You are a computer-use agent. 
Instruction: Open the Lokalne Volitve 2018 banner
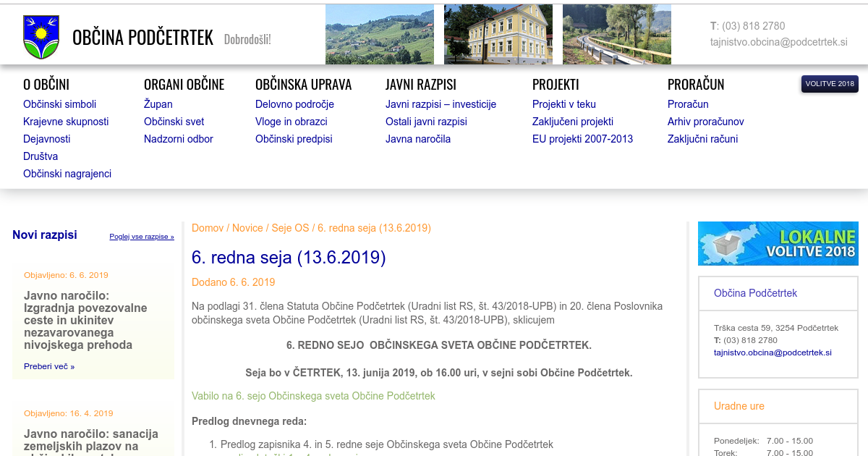[x=778, y=244]
